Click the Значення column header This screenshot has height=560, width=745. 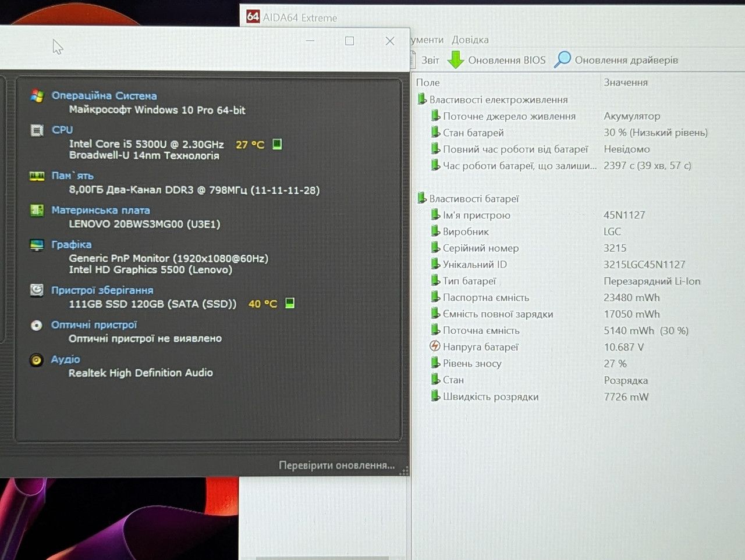coord(626,83)
